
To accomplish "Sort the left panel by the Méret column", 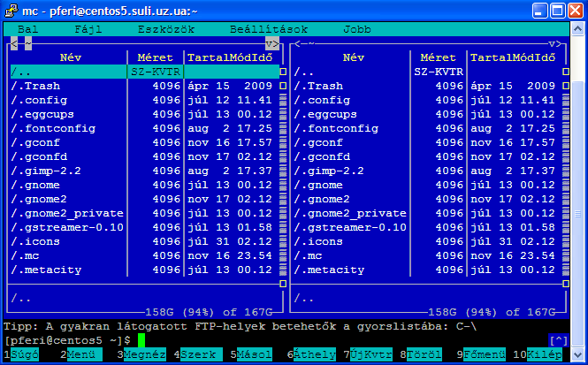I will 155,57.
